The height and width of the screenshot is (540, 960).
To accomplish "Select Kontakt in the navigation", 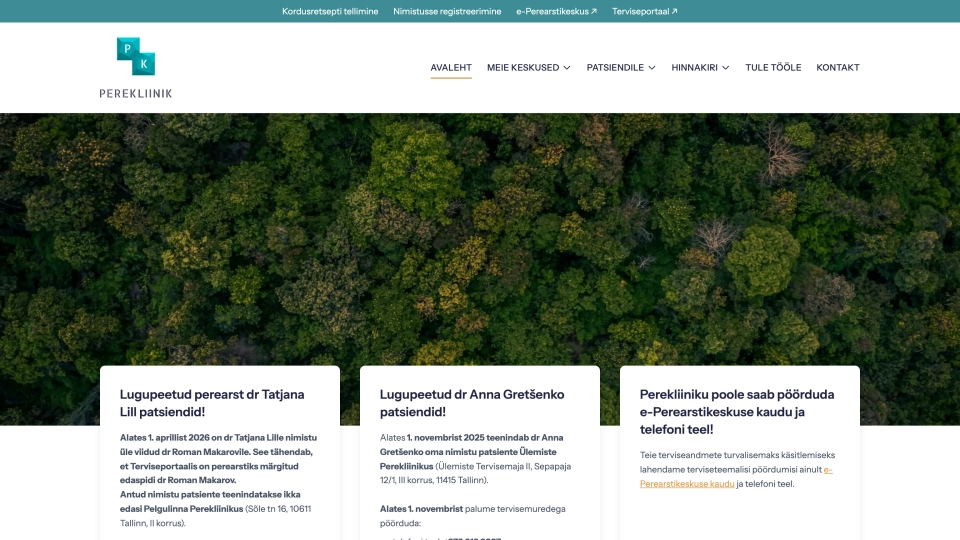I will coord(838,68).
